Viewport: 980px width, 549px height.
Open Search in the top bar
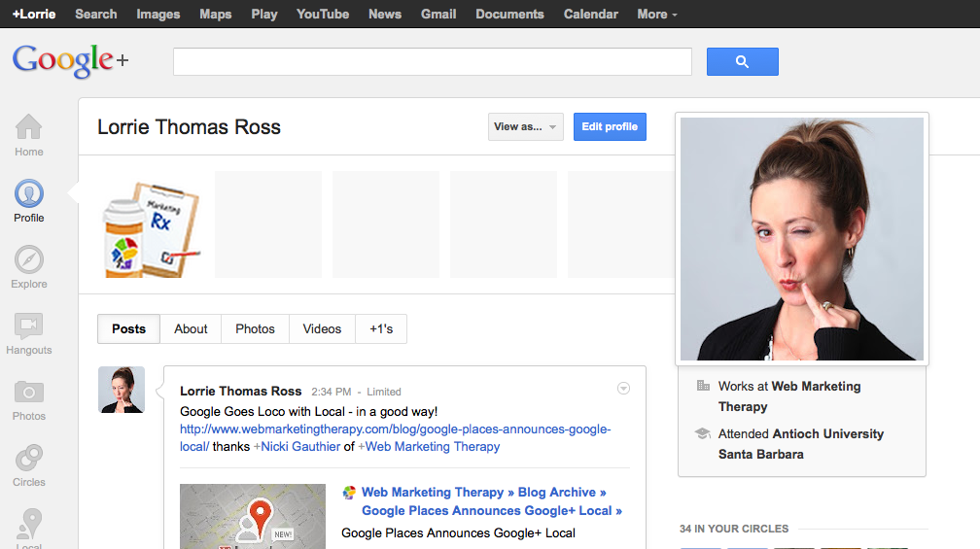pos(96,14)
